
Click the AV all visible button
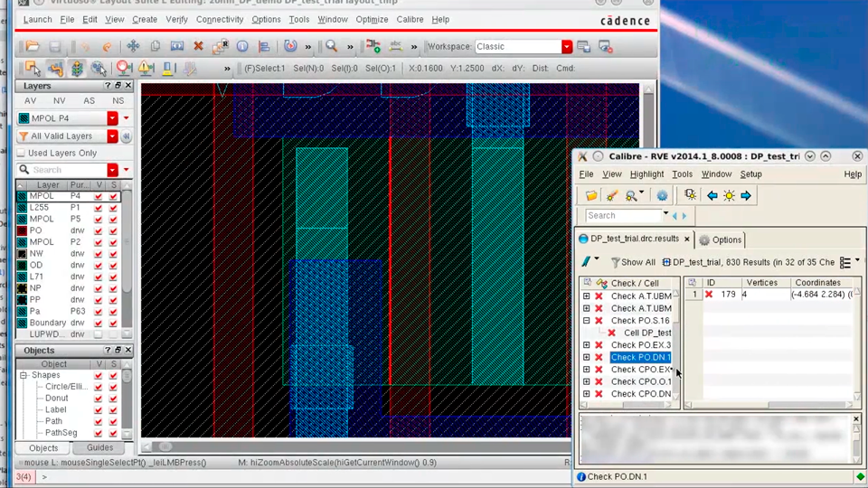30,100
